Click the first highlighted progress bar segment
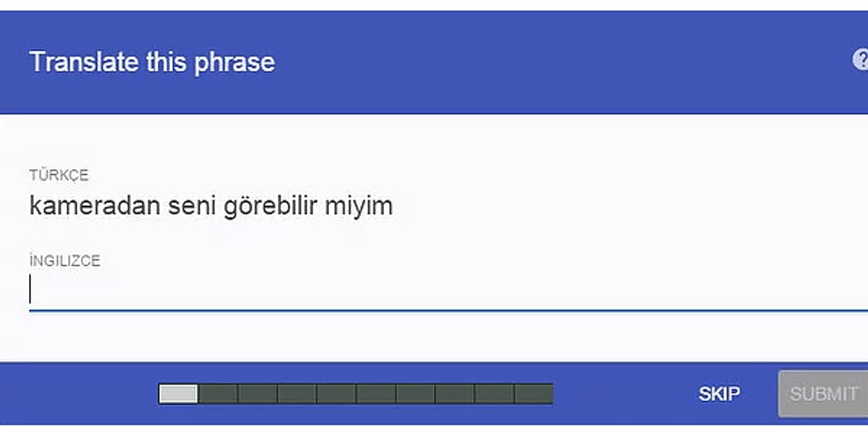 coord(178,394)
